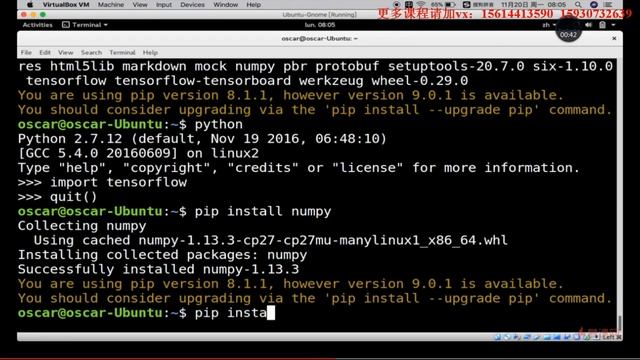Click the '>>> import tensorflow' line
640x360 pixels.
[102, 182]
